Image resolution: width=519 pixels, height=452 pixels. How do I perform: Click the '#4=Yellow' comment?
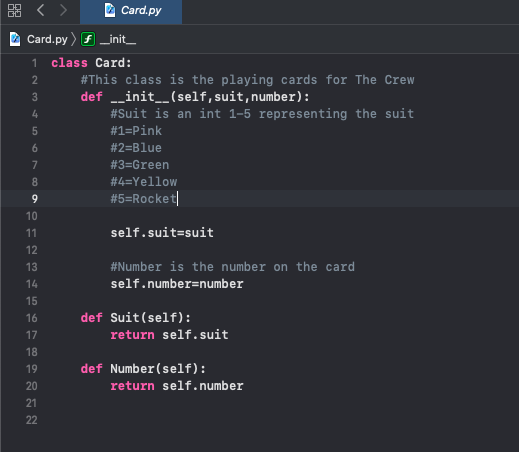tap(144, 182)
